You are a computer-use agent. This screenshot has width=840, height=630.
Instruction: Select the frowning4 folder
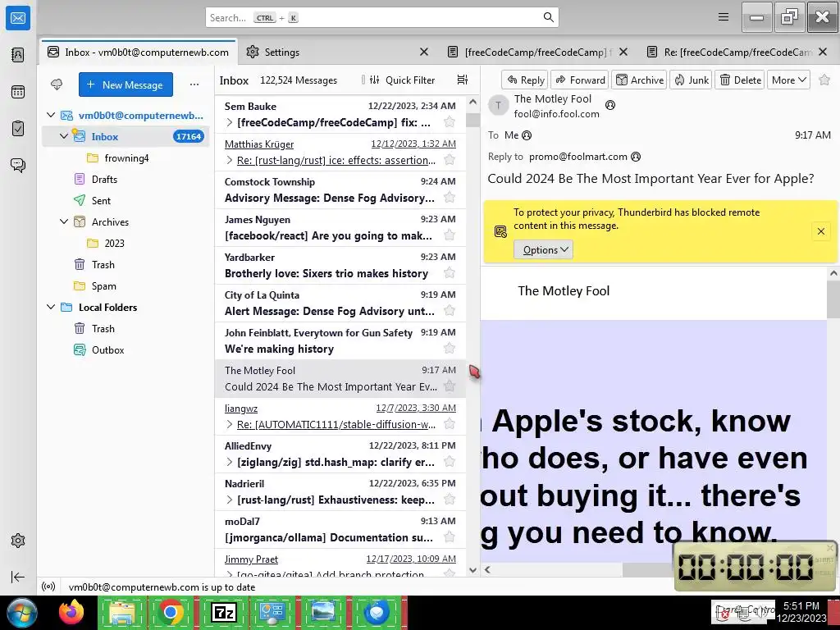pyautogui.click(x=126, y=157)
